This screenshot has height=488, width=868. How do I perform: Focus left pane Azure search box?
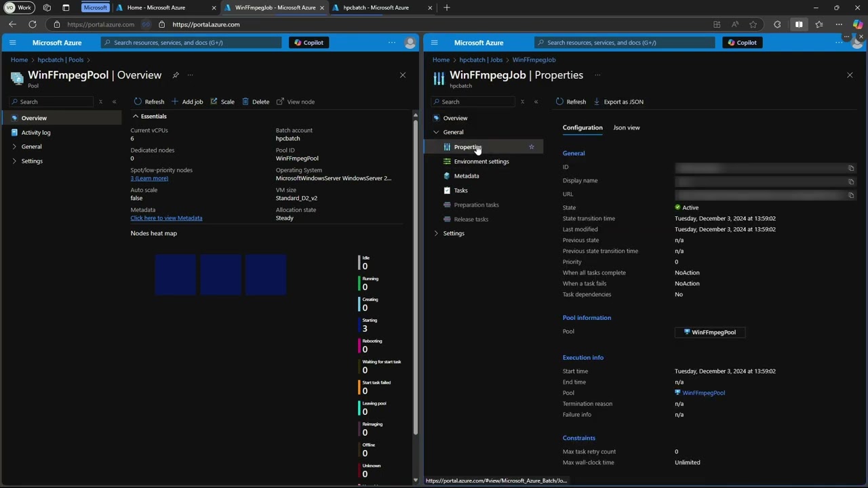pyautogui.click(x=191, y=43)
